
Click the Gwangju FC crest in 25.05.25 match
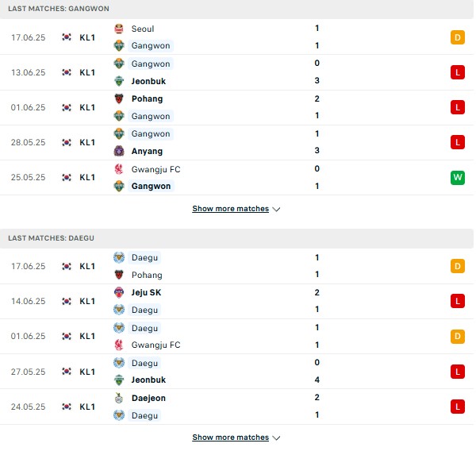(x=119, y=169)
